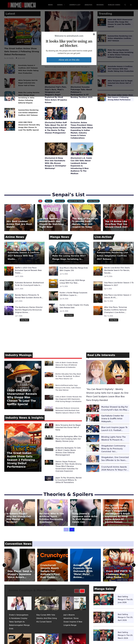The width and height of the screenshot is (138, 644).
Task: Open One Piece Live-Action Season 3 article
Action: click(x=119, y=284)
